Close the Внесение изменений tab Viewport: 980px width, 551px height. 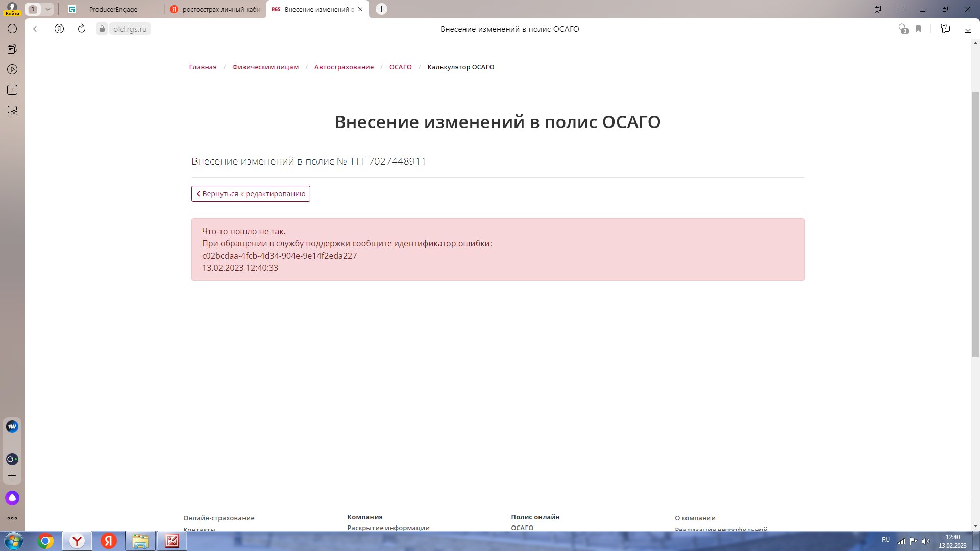(x=360, y=9)
